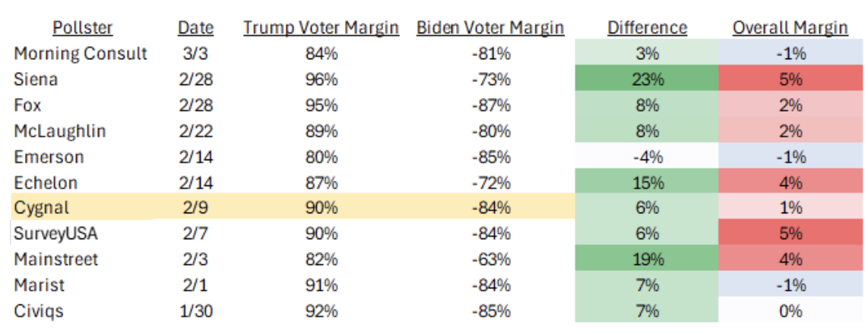
Task: Select Marist's 91% Trump margin cell
Action: tap(321, 285)
